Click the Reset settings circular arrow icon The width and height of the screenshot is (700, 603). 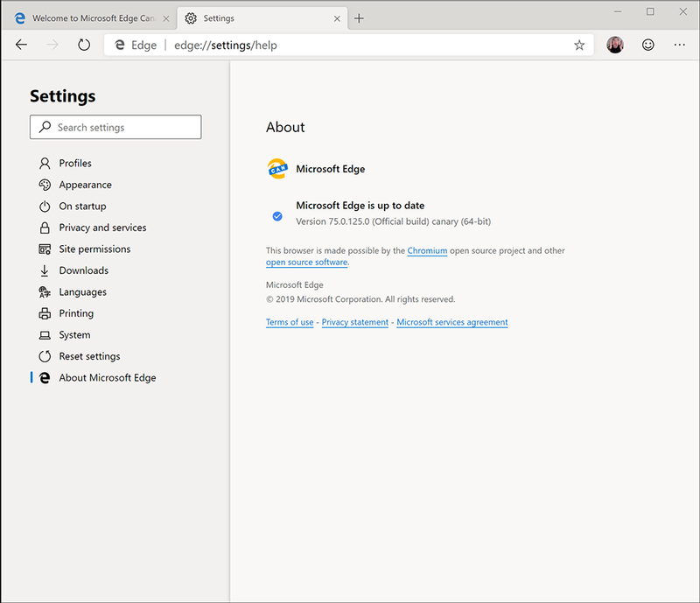click(43, 355)
